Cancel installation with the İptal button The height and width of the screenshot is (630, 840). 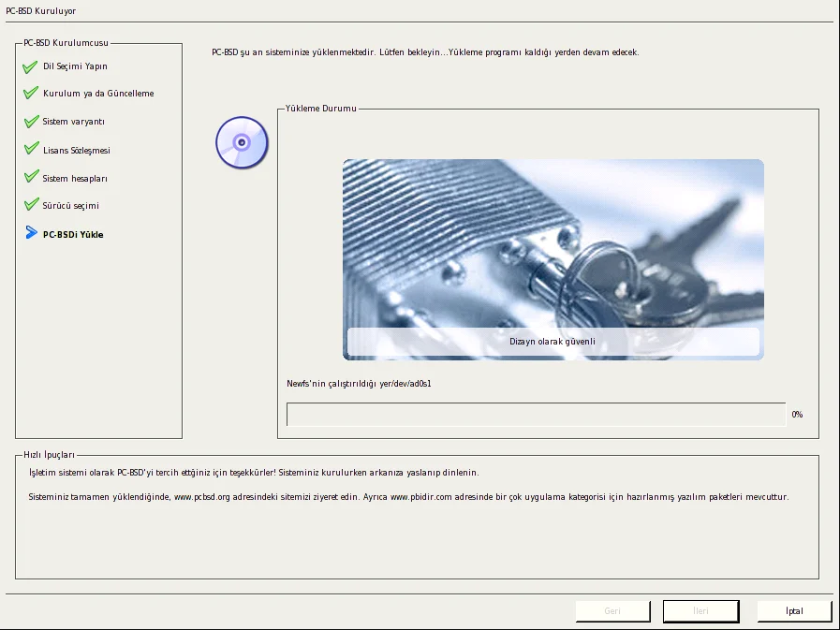point(794,610)
